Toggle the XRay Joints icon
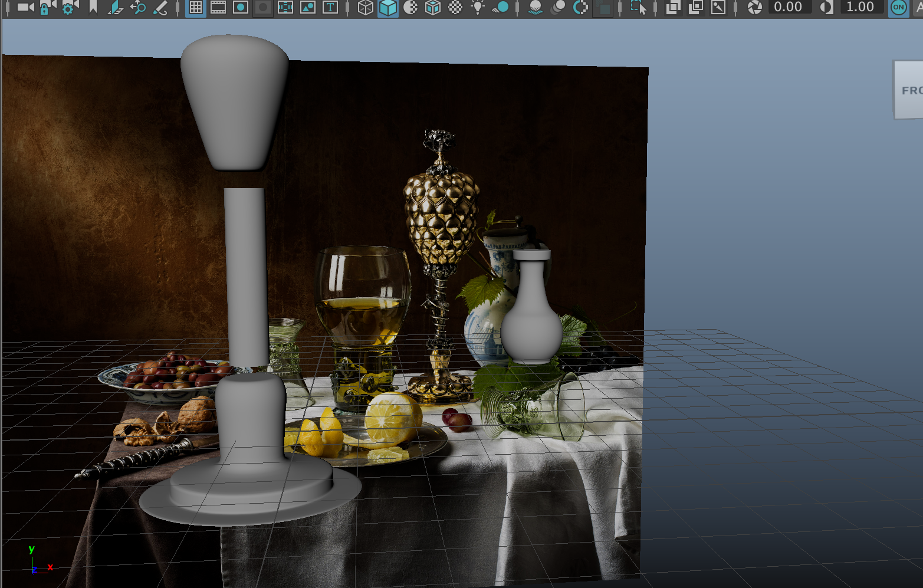Viewport: 923px width, 588px height. [x=718, y=8]
